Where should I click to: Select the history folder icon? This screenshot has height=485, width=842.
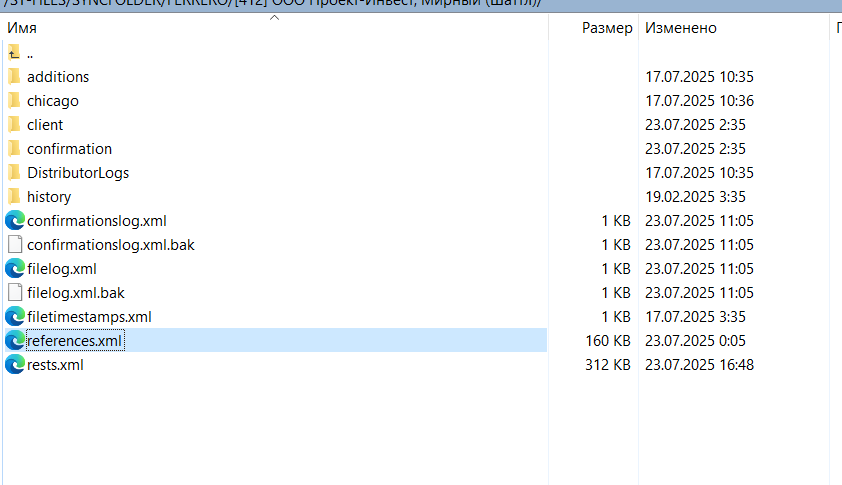pyautogui.click(x=14, y=197)
